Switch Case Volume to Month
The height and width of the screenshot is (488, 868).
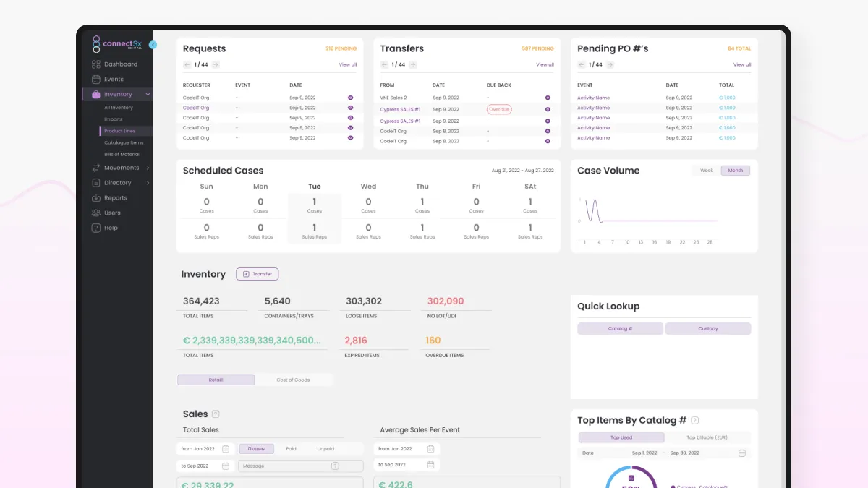736,171
